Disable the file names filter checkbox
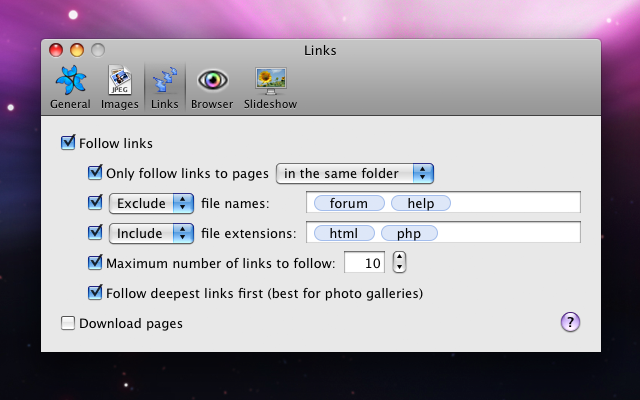640x400 pixels. (95, 202)
